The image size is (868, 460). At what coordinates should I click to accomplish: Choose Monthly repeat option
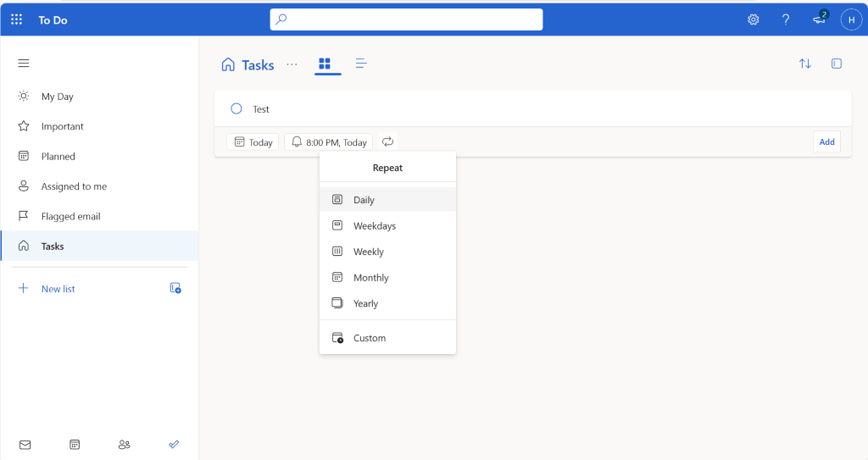pos(387,277)
